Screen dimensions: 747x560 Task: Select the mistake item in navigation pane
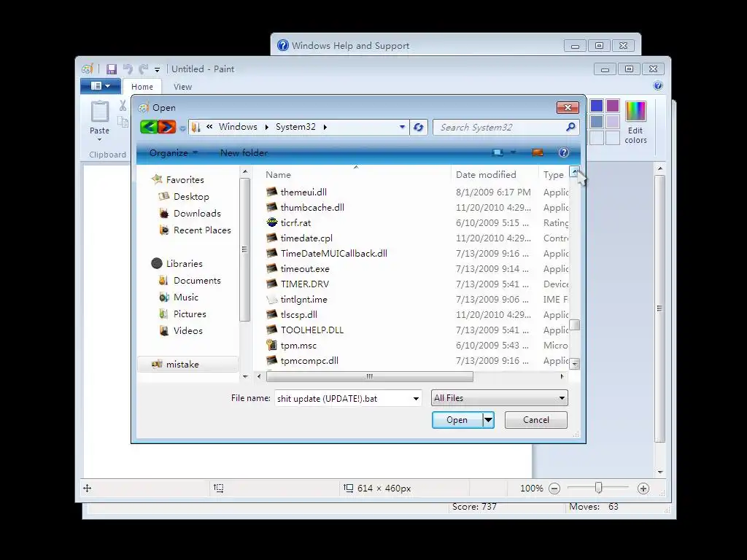187,365
